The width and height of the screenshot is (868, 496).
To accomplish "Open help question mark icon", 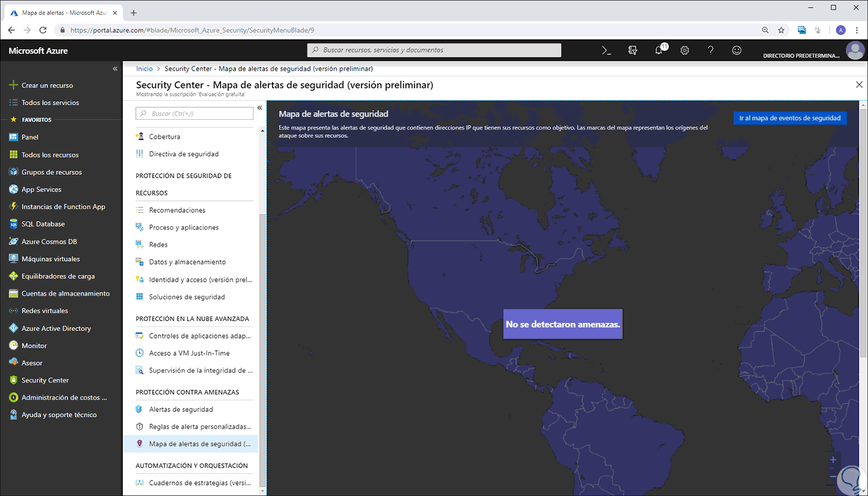I will point(711,50).
